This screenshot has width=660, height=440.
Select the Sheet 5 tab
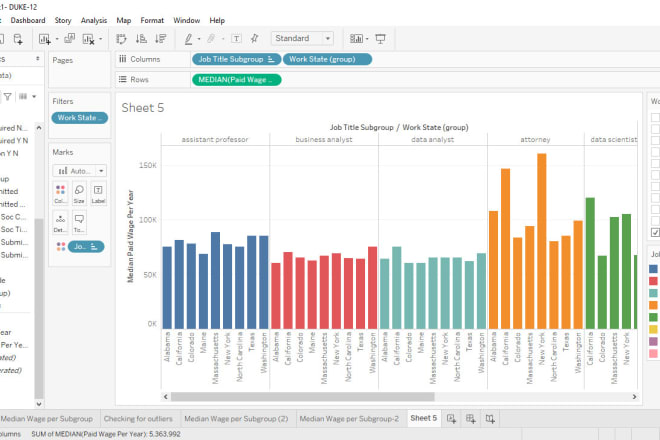(423, 418)
